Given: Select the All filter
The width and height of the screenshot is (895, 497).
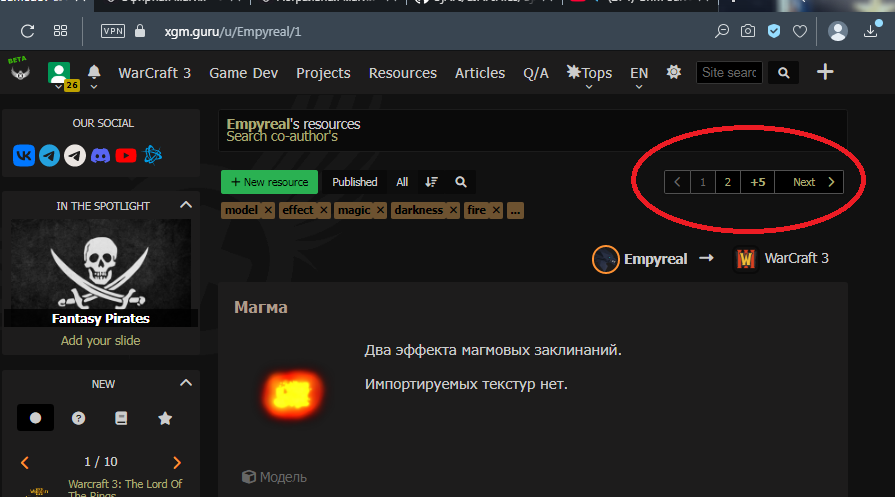Looking at the screenshot, I should point(402,182).
